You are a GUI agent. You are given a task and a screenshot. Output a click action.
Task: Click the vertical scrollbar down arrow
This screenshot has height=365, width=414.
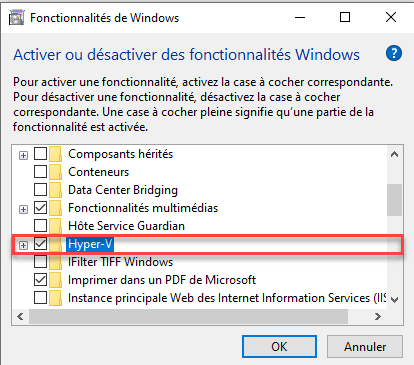tap(395, 300)
